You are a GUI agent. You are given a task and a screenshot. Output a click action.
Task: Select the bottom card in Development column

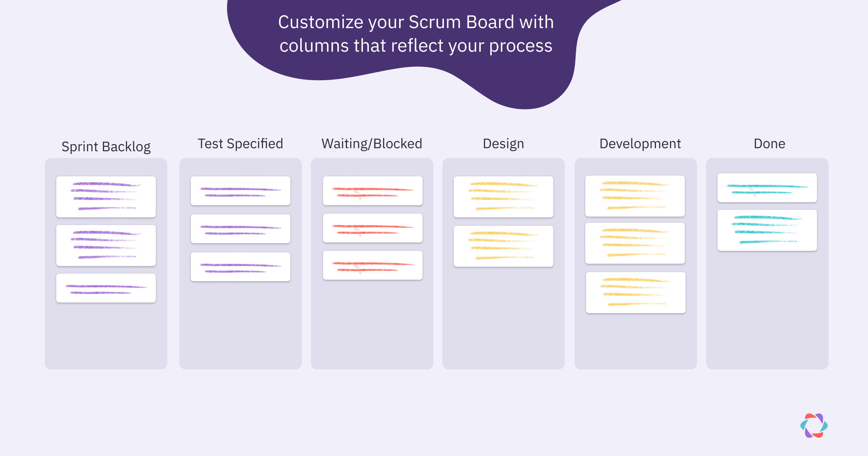click(636, 293)
